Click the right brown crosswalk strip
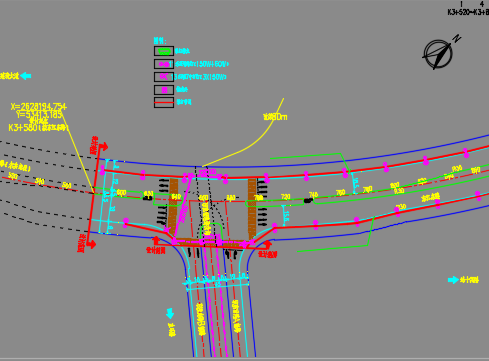This screenshot has height=361, width=489. coord(252,208)
